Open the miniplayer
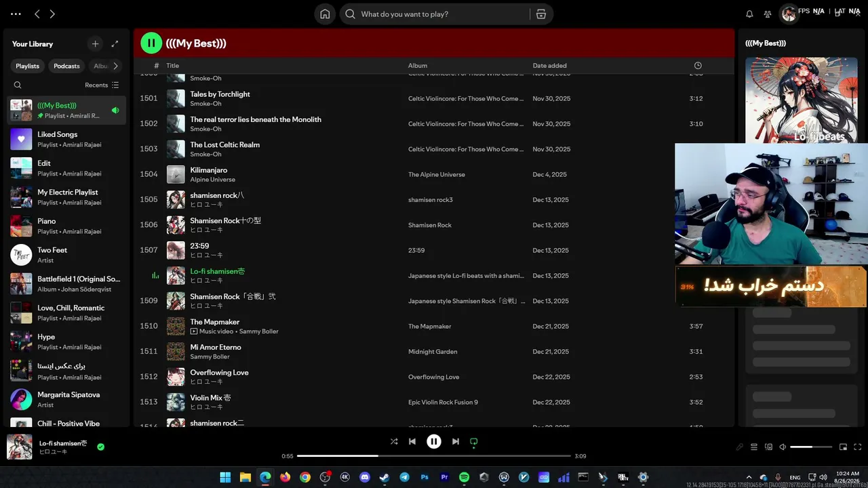This screenshot has width=868, height=488. pos(844,447)
